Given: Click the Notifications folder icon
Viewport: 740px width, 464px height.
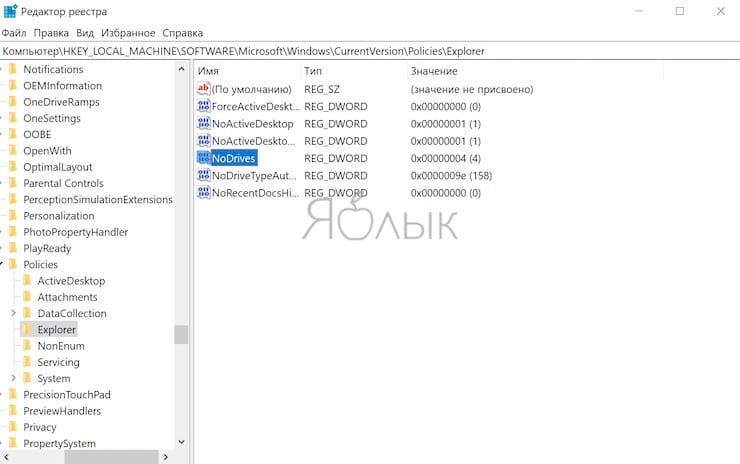Looking at the screenshot, I should [x=13, y=69].
